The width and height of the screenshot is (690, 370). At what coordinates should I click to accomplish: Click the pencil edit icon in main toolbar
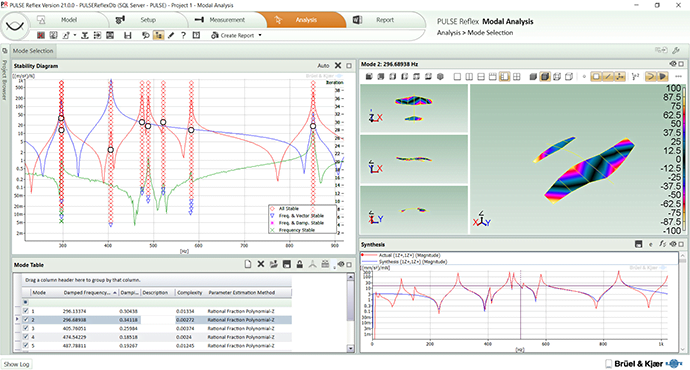[171, 35]
